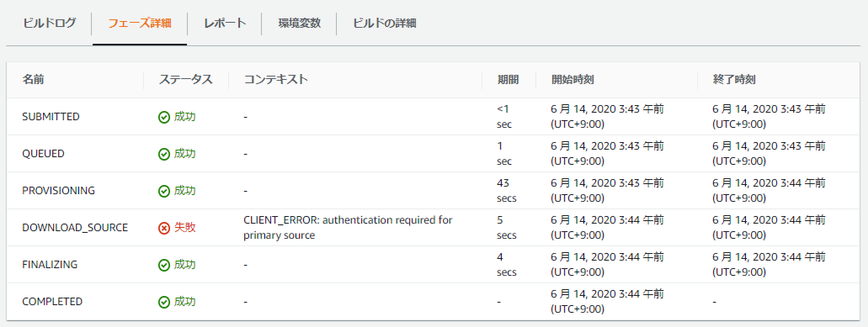The image size is (868, 327).
Task: Open the 環境変数 tab
Action: point(299,24)
